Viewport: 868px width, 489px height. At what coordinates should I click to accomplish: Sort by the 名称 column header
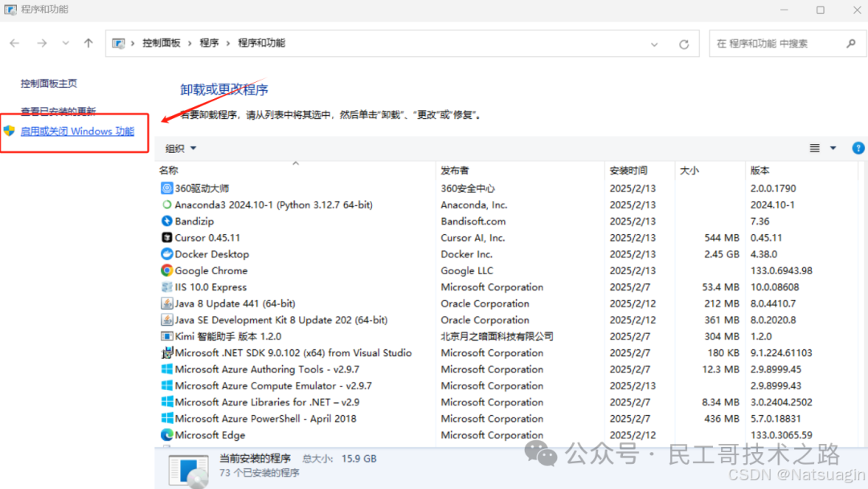click(x=296, y=170)
